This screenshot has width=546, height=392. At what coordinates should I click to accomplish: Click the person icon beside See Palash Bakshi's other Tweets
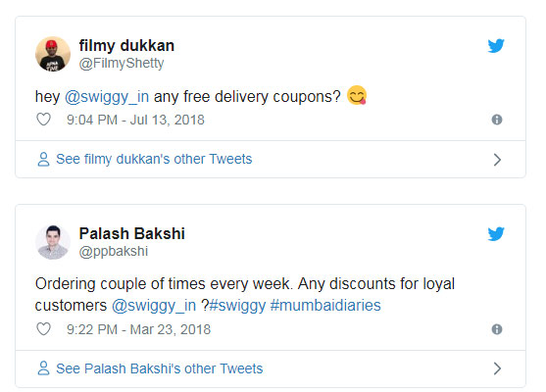[x=43, y=368]
